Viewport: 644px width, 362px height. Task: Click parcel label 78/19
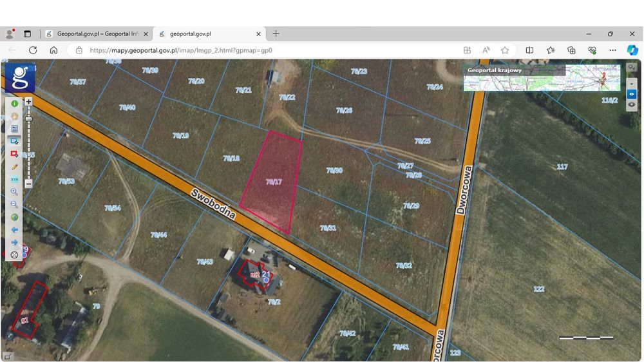coord(181,135)
